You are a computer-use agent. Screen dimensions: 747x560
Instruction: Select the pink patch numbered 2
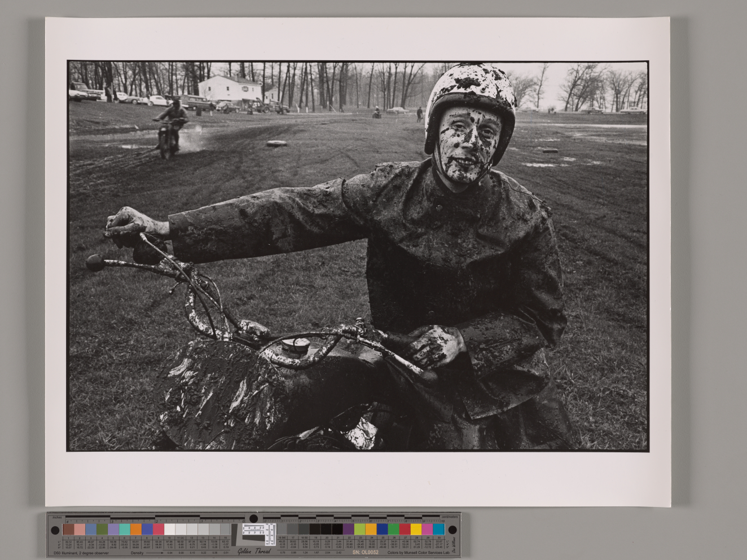pos(80,530)
